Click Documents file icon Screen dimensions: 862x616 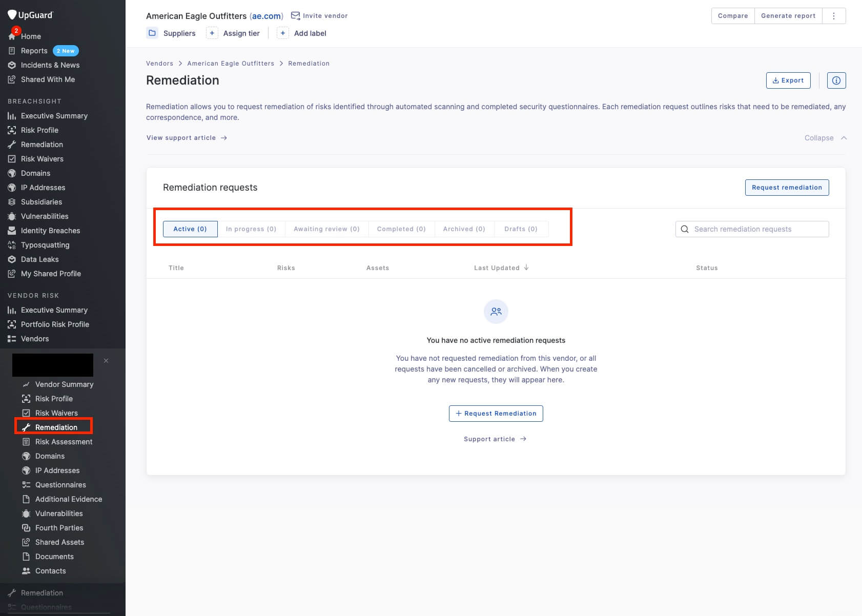coord(26,557)
